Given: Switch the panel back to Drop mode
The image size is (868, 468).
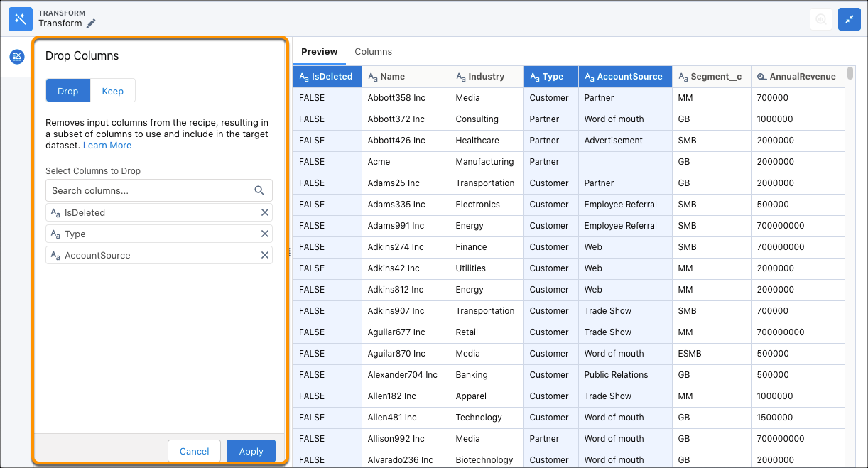Looking at the screenshot, I should [x=67, y=90].
